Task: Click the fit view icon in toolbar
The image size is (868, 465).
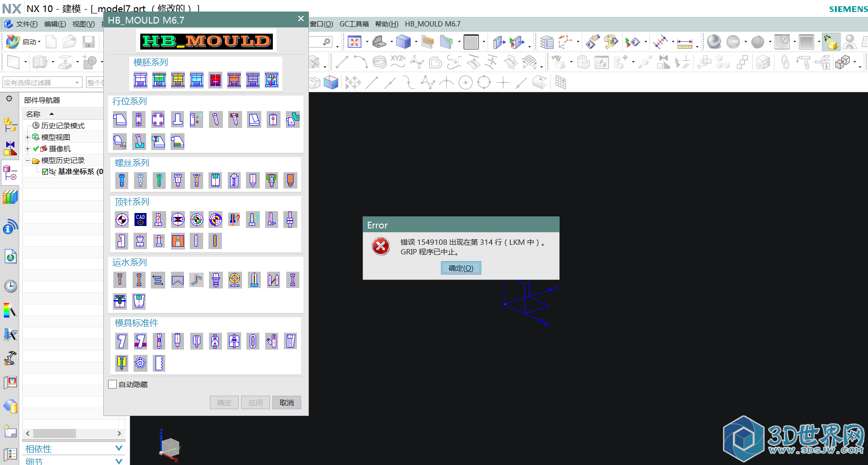Action: click(x=354, y=42)
